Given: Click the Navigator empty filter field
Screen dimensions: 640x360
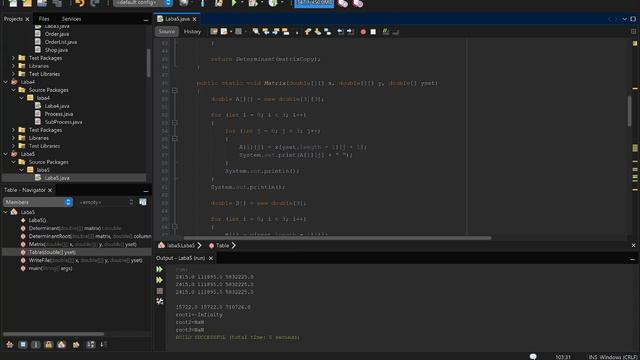Looking at the screenshot, I should point(106,202).
